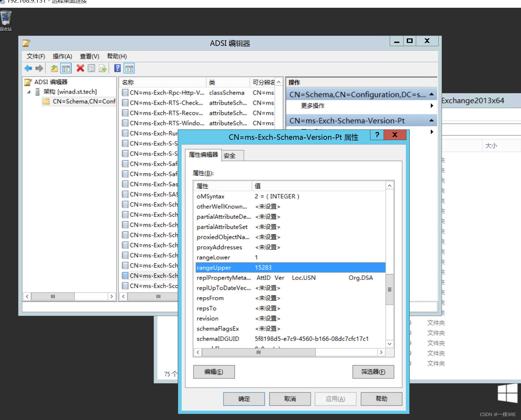The height and width of the screenshot is (420, 521).
Task: Switch to the 属性编辑器 tab
Action: 203,155
